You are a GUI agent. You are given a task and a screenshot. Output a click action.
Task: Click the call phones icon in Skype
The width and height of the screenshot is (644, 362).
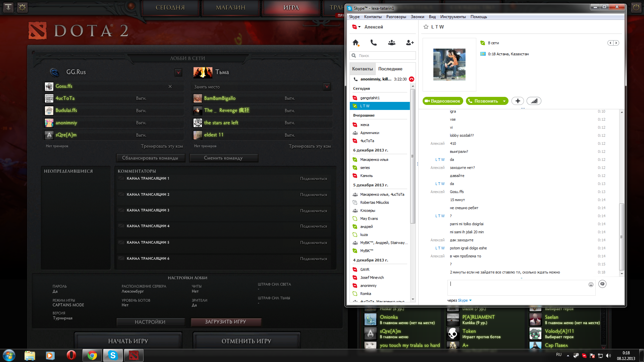(x=374, y=43)
